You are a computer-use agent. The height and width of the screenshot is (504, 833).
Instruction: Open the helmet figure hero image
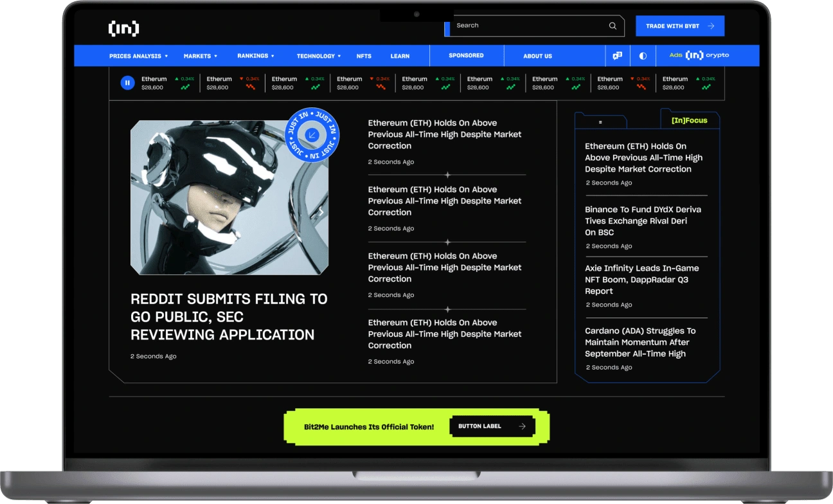click(x=229, y=197)
